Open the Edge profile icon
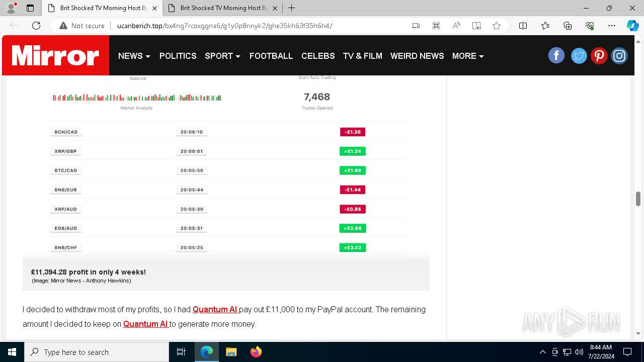 click(x=11, y=8)
